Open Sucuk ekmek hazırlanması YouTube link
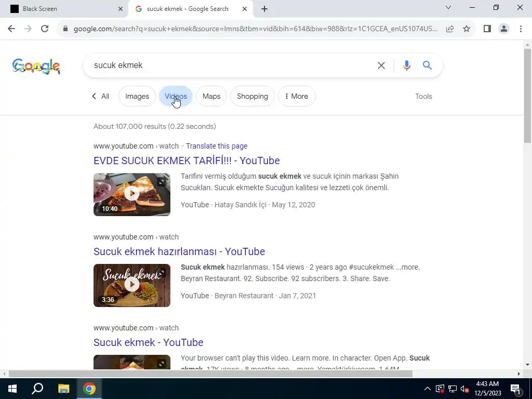The image size is (532, 399). coord(179,251)
